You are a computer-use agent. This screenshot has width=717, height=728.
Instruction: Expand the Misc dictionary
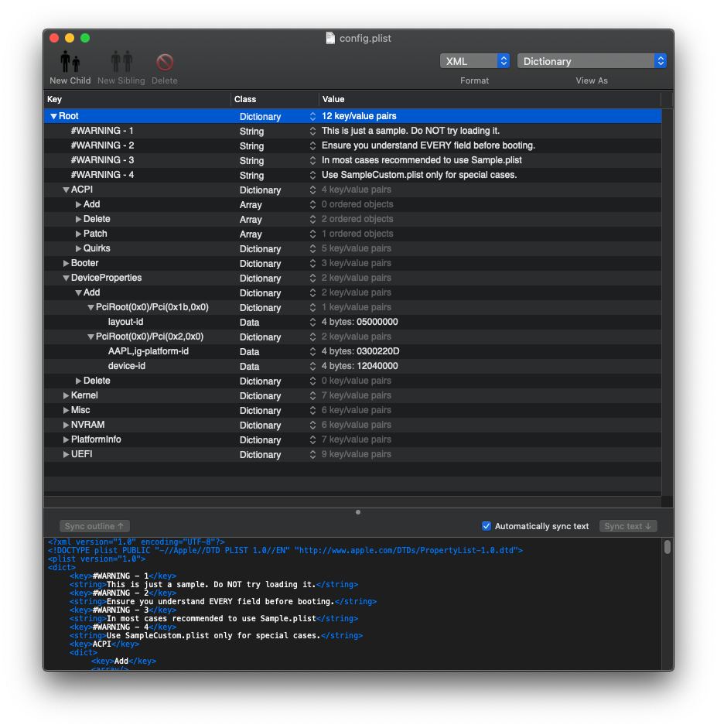pyautogui.click(x=66, y=411)
